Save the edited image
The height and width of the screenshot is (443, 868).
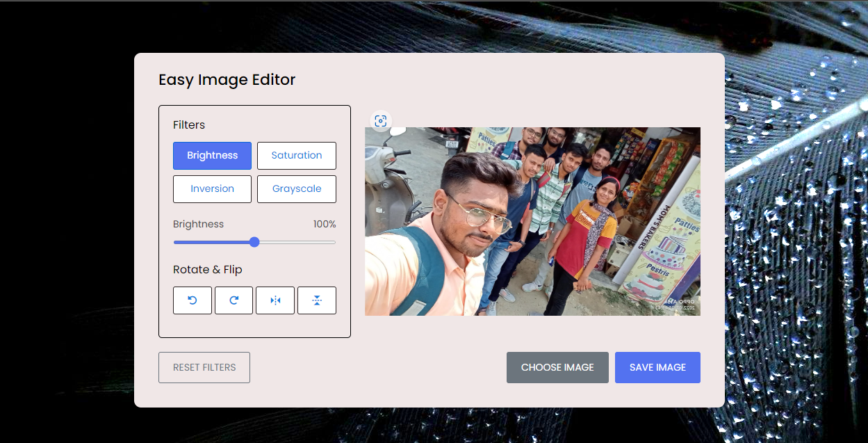657,367
